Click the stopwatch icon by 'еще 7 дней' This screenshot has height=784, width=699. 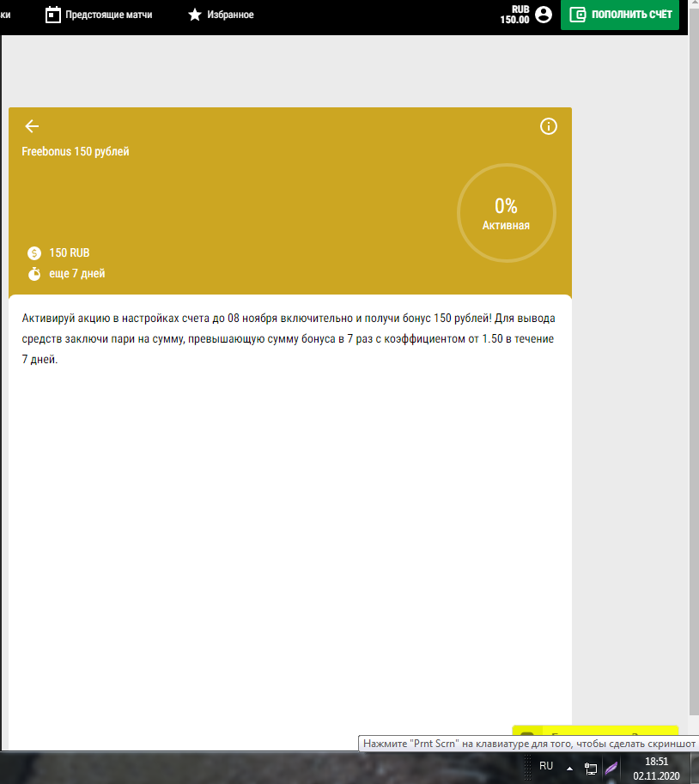(34, 274)
